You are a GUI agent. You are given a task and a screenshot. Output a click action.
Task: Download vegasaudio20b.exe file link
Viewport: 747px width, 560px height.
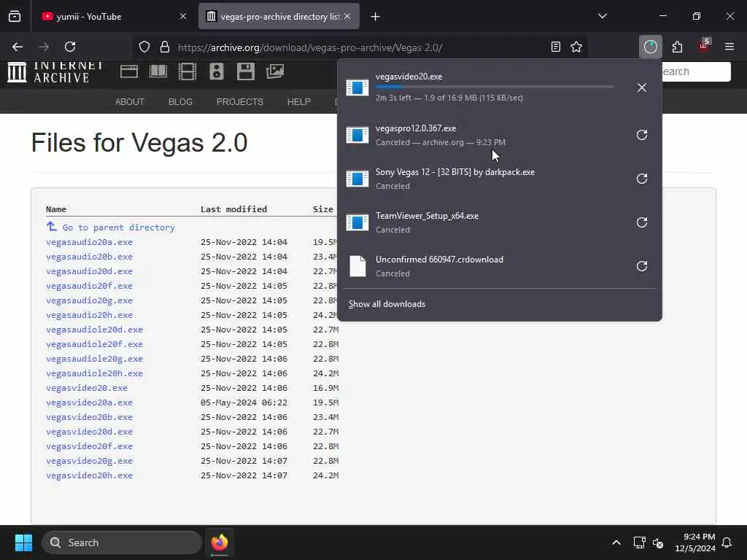[90, 257]
